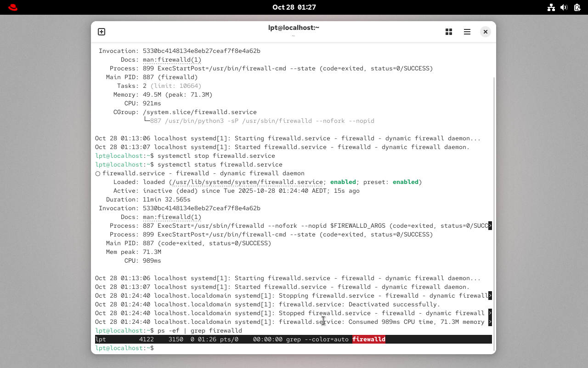This screenshot has width=588, height=368.
Task: Open the terminal hamburger main menu
Action: point(467,32)
